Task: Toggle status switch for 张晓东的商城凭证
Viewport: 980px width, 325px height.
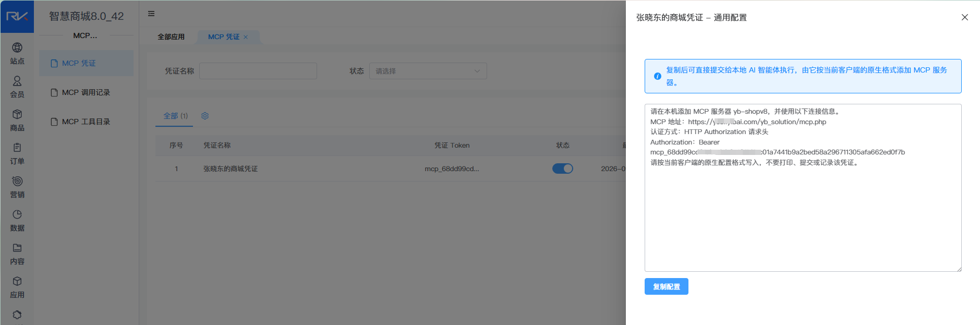Action: [x=563, y=168]
